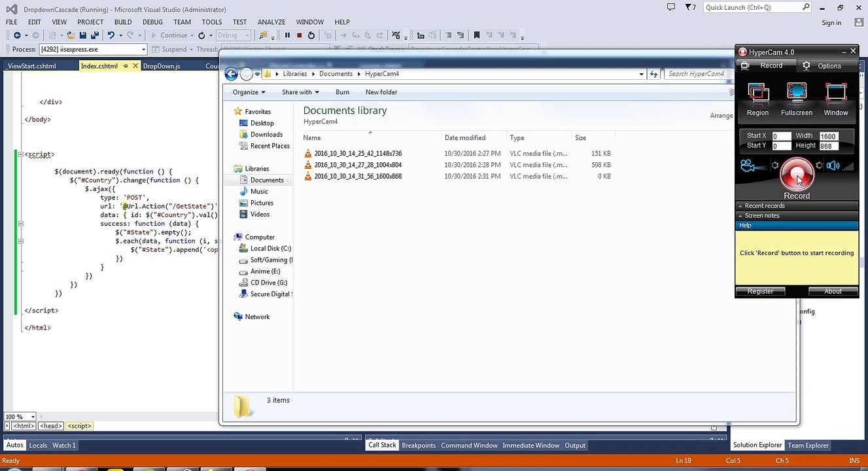868x471 pixels.
Task: Click the Explorer address refresh icon
Action: (653, 74)
